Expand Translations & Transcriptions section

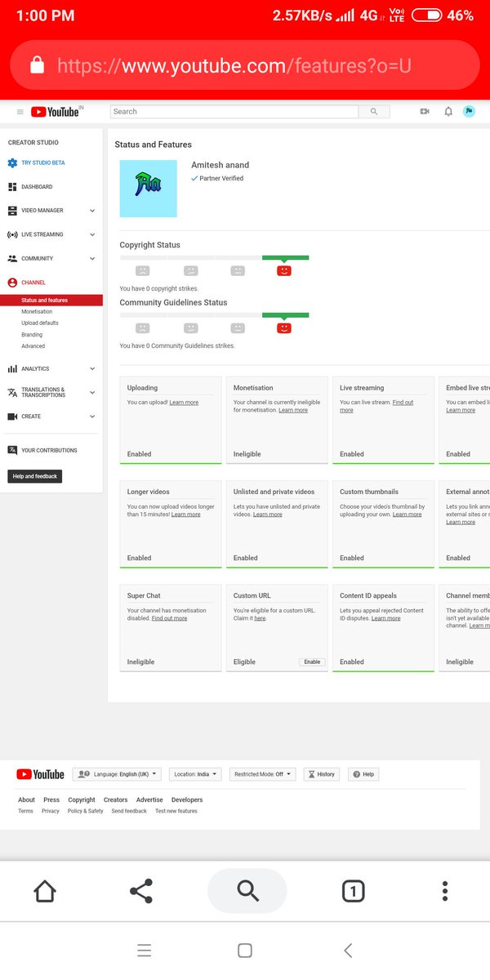tap(92, 393)
